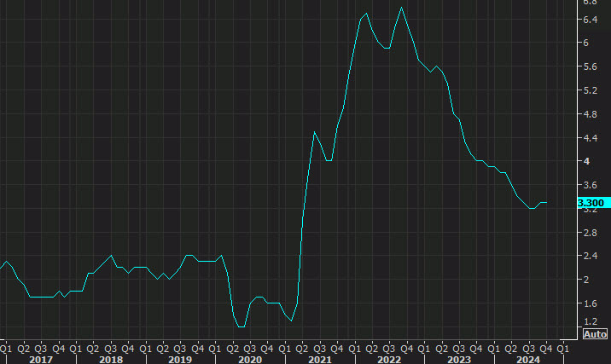Click the 1.2 value on the price axis

pyautogui.click(x=591, y=321)
